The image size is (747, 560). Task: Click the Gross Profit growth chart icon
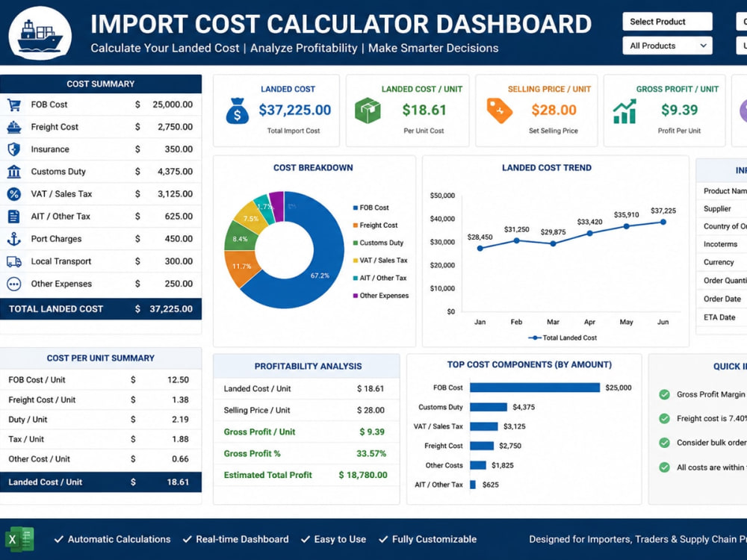(x=624, y=111)
